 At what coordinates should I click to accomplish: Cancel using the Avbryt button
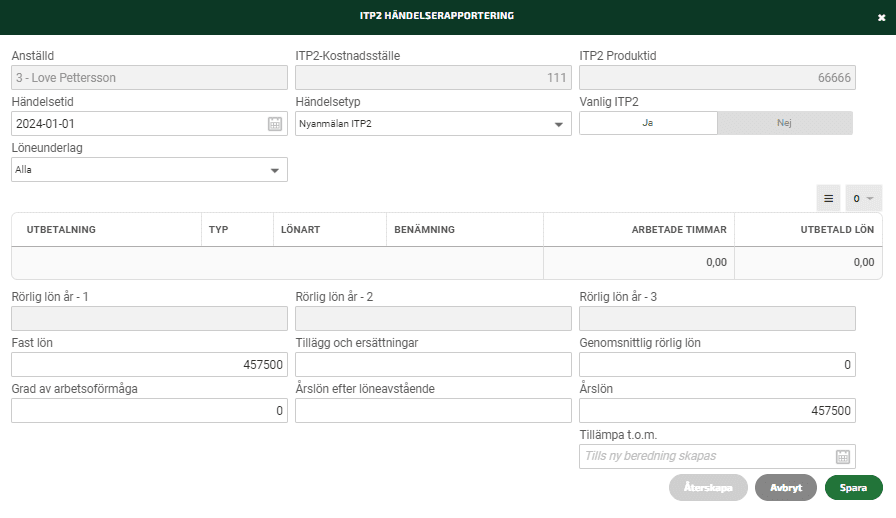click(x=786, y=488)
